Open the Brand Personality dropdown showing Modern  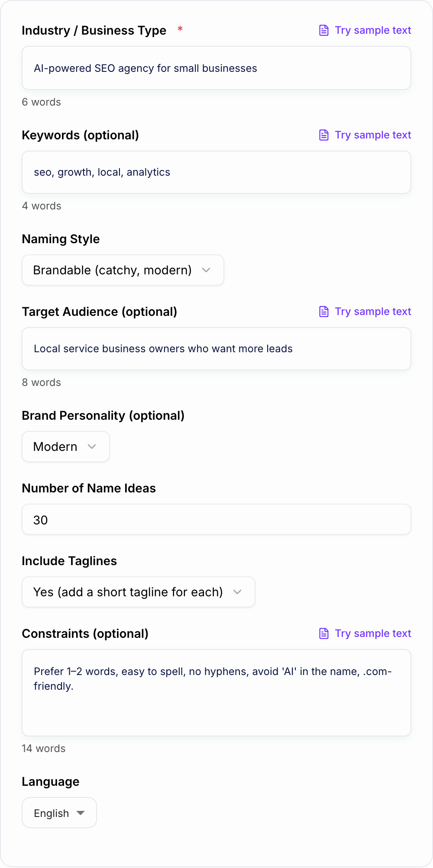(x=66, y=447)
